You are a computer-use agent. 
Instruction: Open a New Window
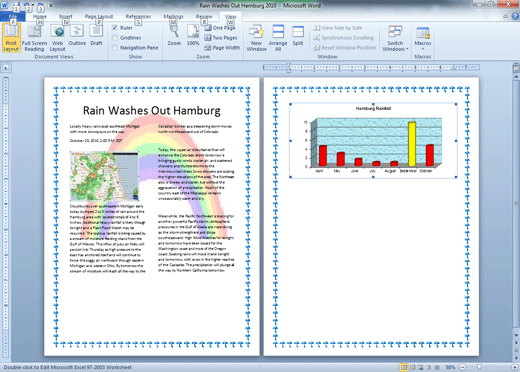pyautogui.click(x=256, y=38)
